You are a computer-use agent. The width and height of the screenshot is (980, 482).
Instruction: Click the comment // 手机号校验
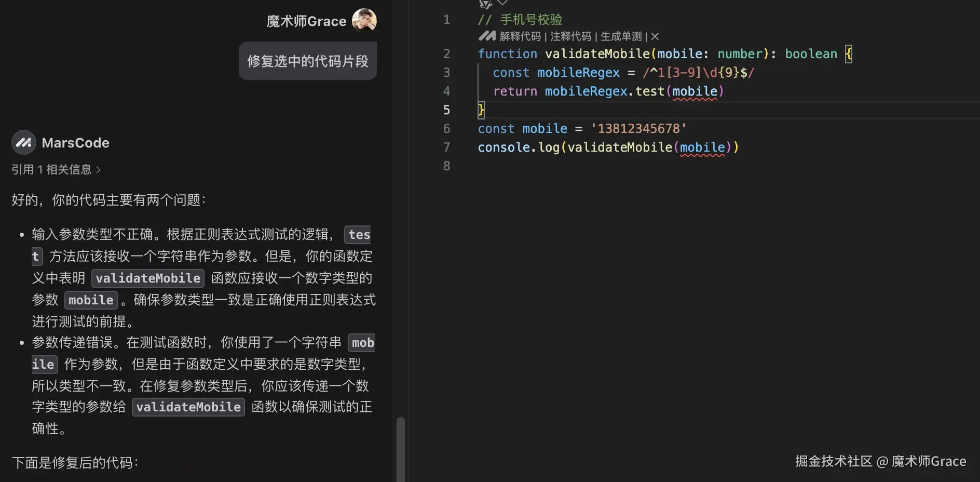pos(520,20)
